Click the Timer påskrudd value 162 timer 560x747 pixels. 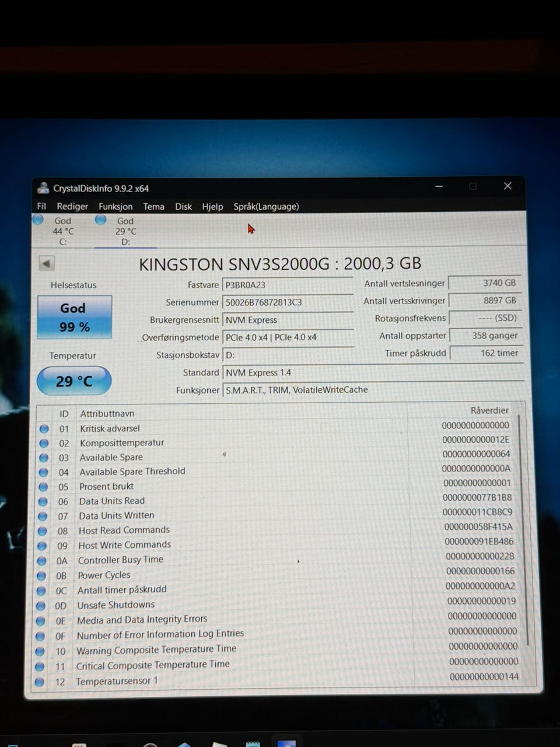click(x=486, y=353)
